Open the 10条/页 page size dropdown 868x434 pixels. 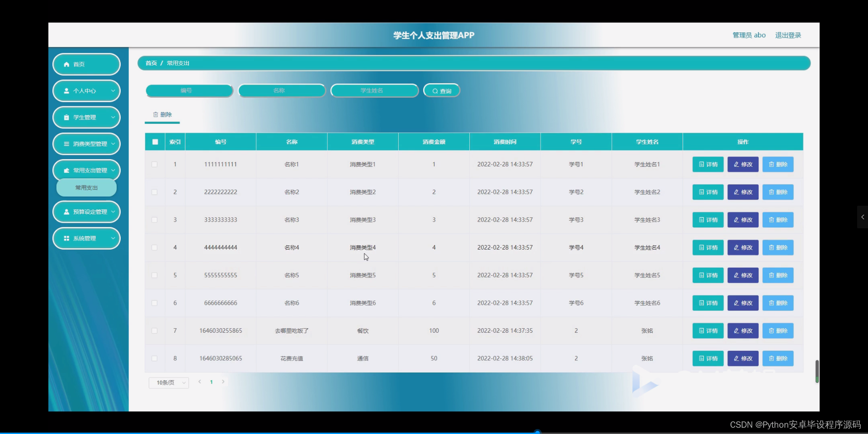click(168, 382)
